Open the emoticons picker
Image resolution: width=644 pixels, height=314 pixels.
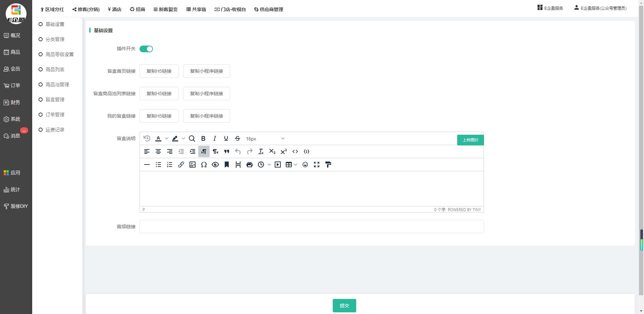(305, 165)
